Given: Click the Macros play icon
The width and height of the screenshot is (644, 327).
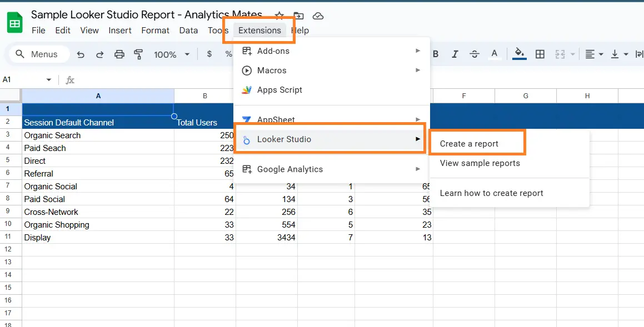Looking at the screenshot, I should click(x=247, y=71).
